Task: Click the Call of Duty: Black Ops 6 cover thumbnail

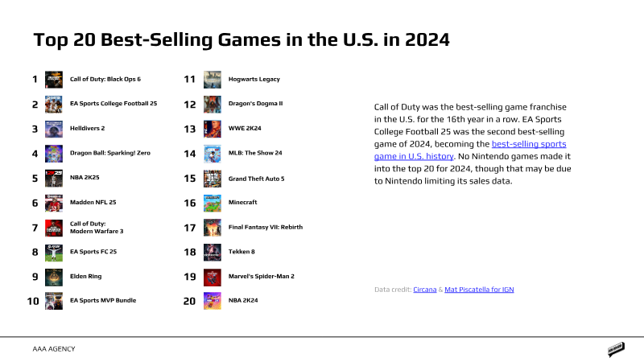Action: tap(54, 80)
